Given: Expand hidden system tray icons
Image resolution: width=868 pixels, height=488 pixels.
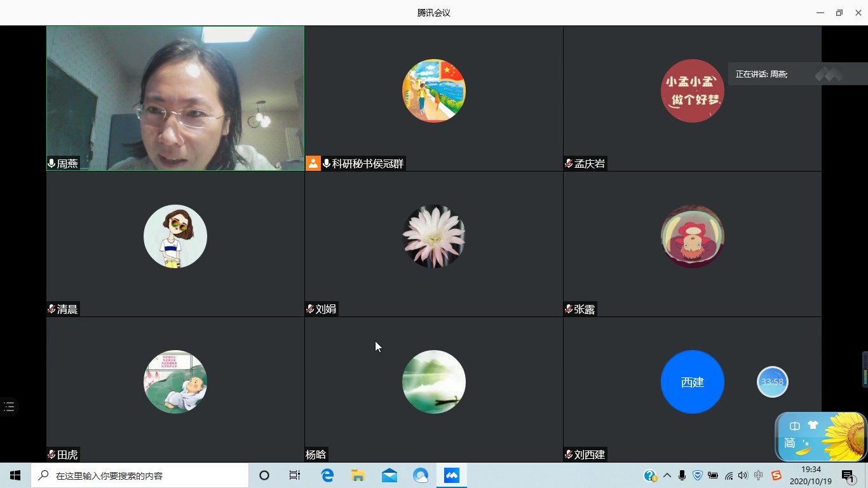Looking at the screenshot, I should point(667,475).
